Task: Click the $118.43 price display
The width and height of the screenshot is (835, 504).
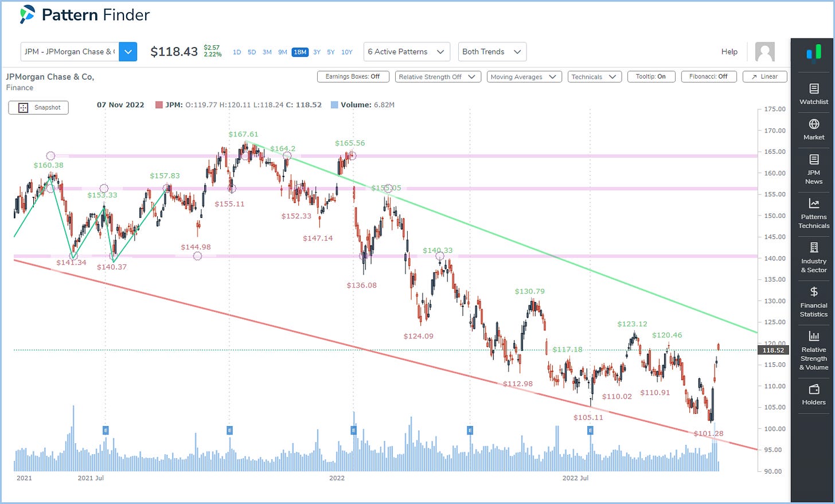Action: 174,52
